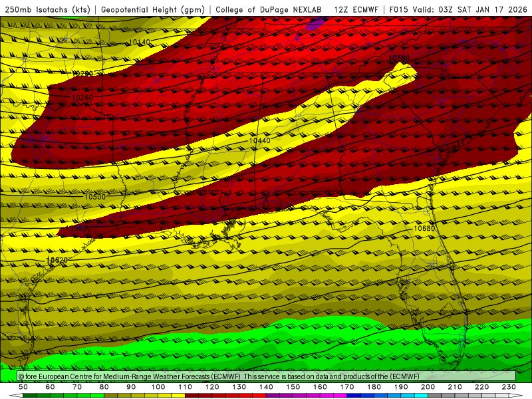Viewport: 532px width, 399px height.
Task: Click the 10440 contour label
Action: [x=260, y=140]
